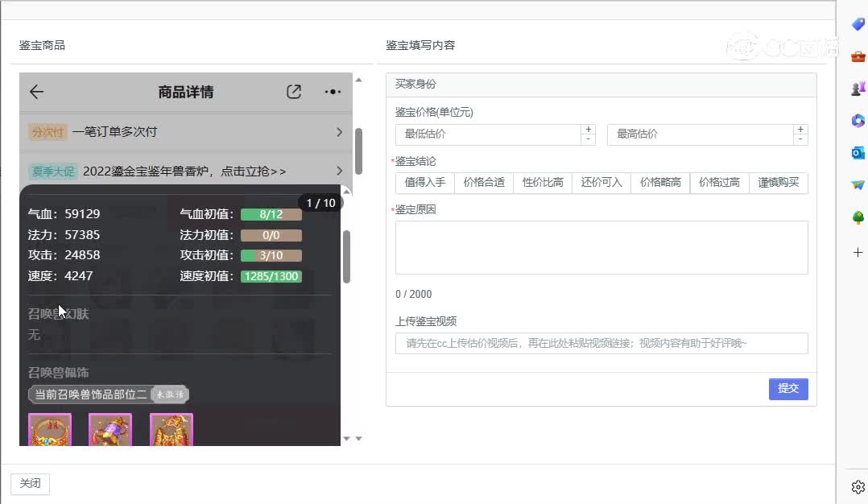Click the plus icon in the sidebar

pyautogui.click(x=857, y=252)
